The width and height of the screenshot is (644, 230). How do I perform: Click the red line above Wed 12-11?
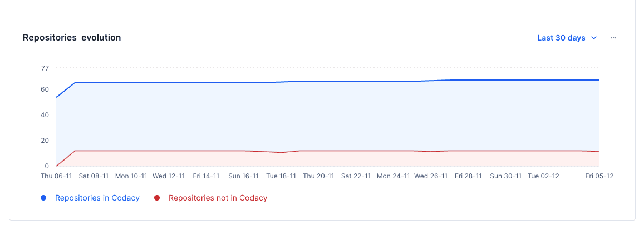(x=169, y=151)
